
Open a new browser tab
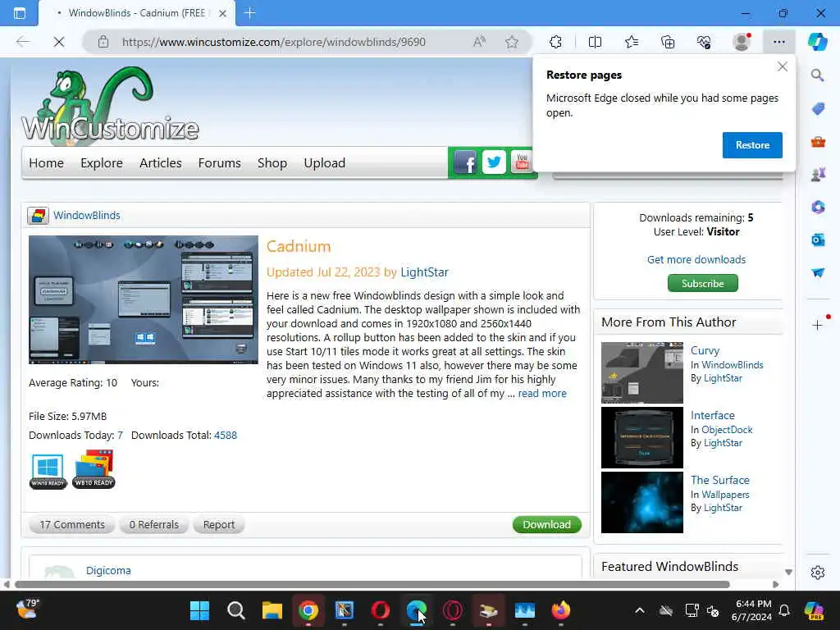249,13
